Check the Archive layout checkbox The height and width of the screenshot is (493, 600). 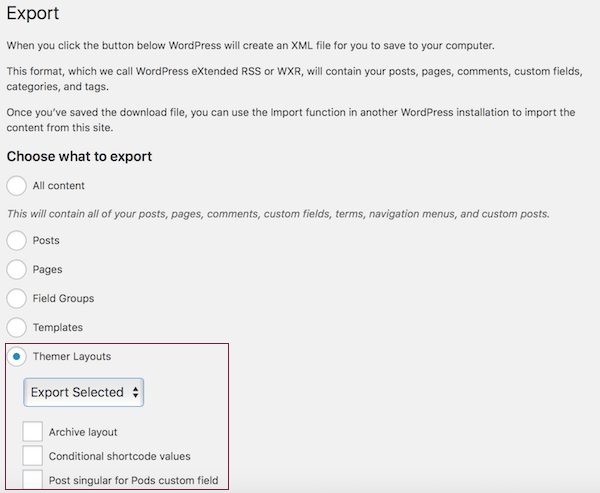[33, 432]
